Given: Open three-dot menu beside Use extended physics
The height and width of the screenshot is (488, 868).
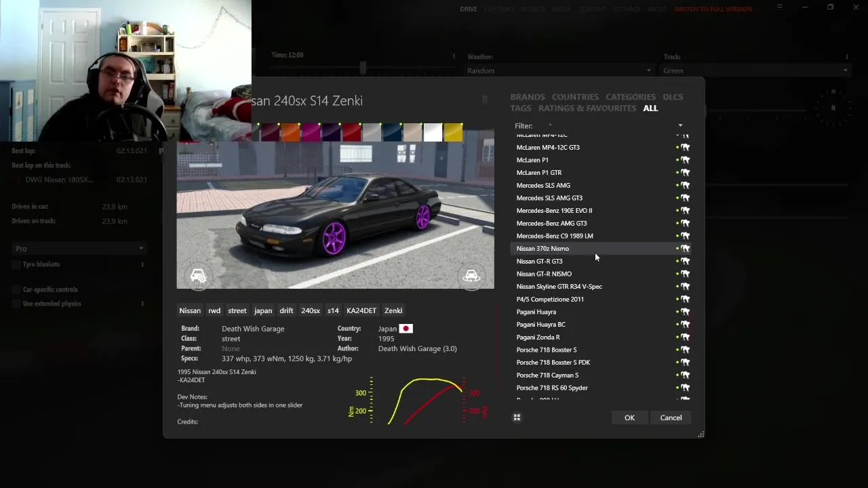Looking at the screenshot, I should 142,304.
